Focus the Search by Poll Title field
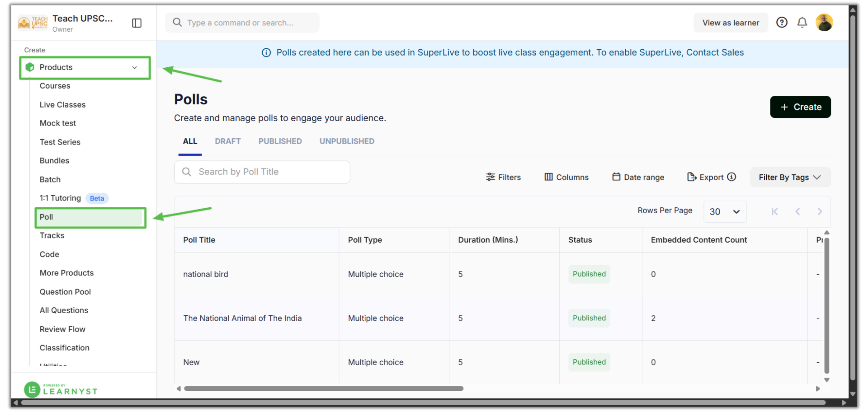The image size is (868, 412). pos(262,172)
